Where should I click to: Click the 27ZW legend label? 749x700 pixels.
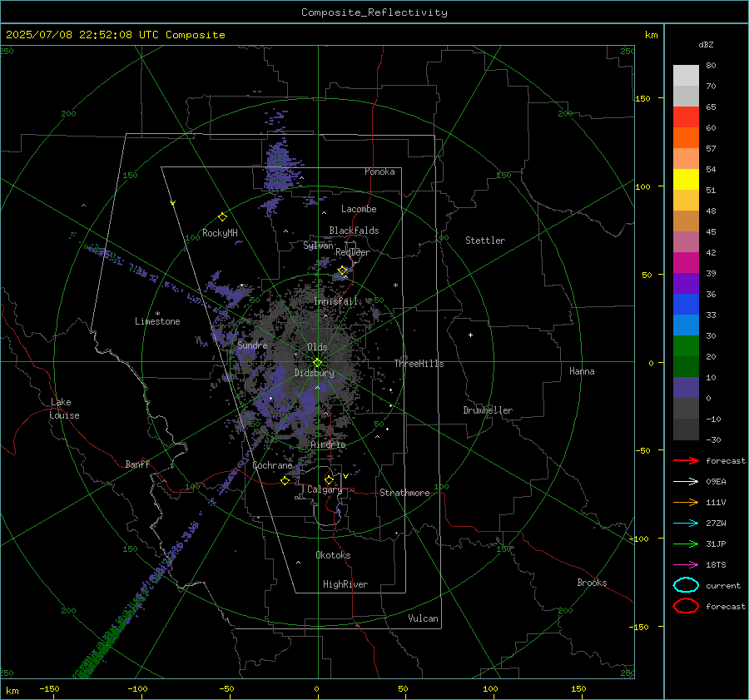pyautogui.click(x=716, y=524)
